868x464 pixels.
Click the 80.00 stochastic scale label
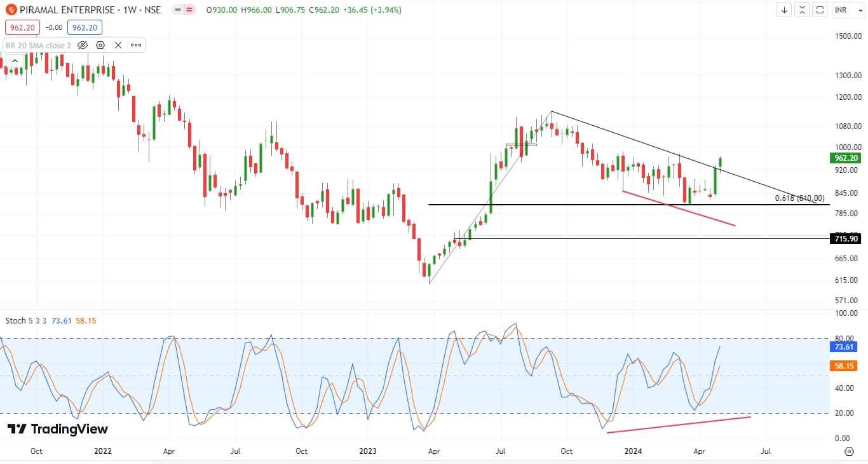click(x=844, y=339)
